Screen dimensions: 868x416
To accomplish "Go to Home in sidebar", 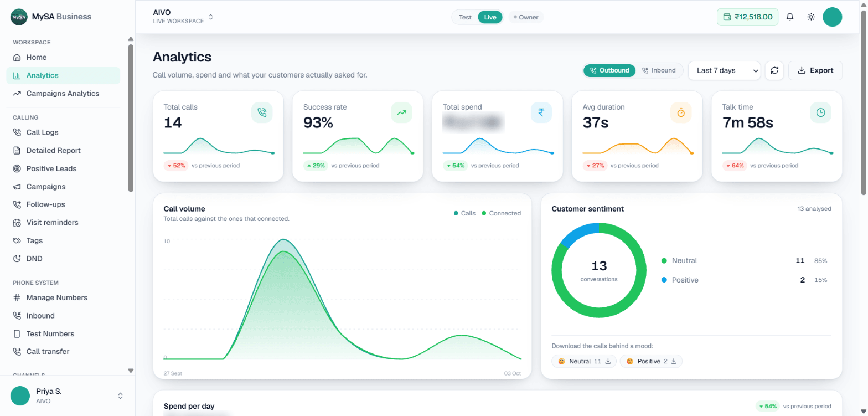I will 63,57.
